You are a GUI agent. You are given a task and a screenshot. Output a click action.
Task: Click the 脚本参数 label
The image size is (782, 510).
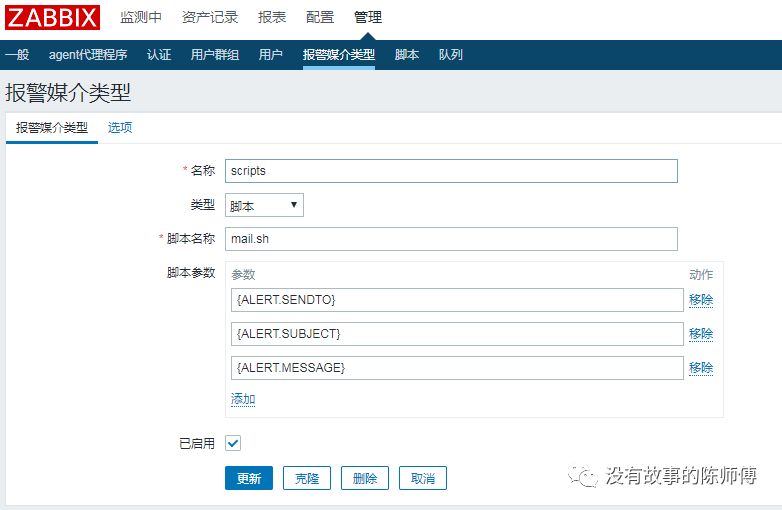pos(191,272)
